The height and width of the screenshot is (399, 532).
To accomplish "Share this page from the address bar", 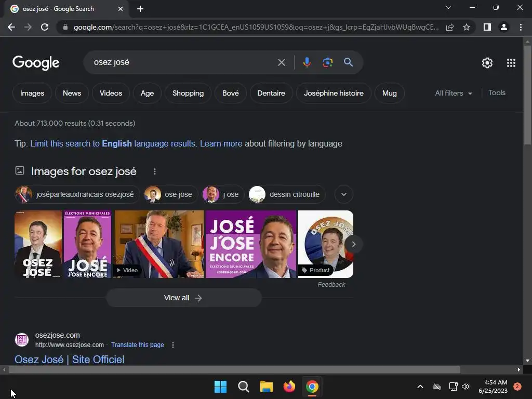I will (450, 27).
